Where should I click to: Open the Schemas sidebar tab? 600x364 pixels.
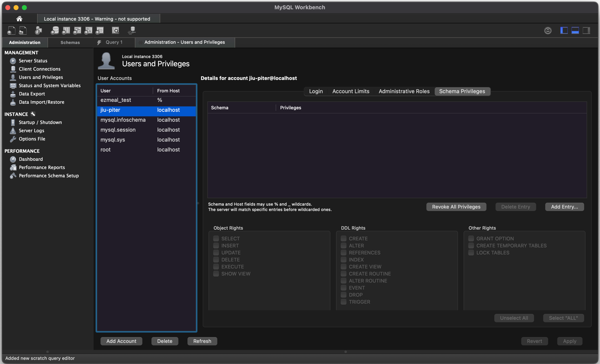click(x=70, y=42)
